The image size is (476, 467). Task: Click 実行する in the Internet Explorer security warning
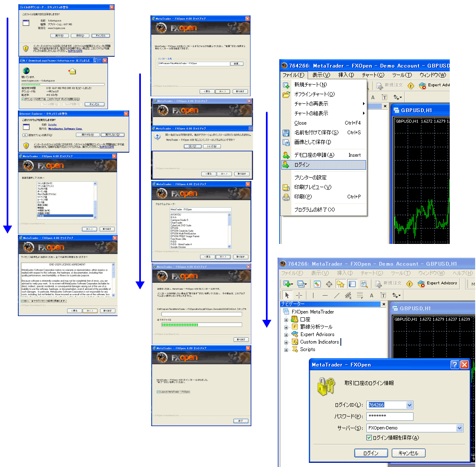[x=88, y=135]
